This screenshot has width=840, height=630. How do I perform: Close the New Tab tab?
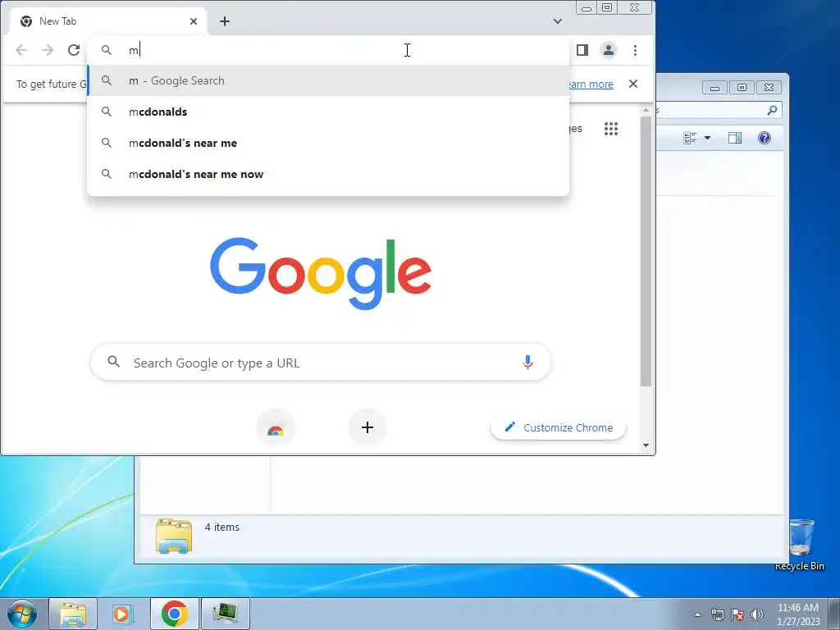(194, 21)
